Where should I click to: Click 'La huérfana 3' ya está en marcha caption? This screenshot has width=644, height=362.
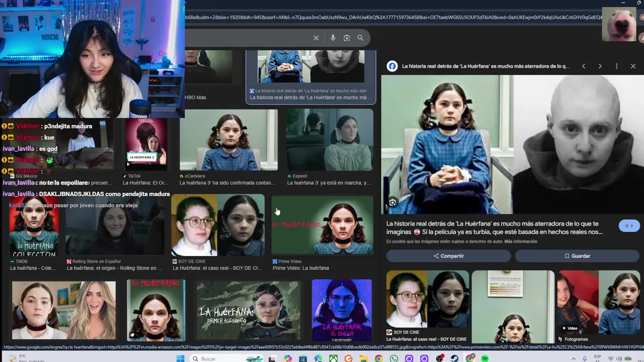pyautogui.click(x=329, y=183)
